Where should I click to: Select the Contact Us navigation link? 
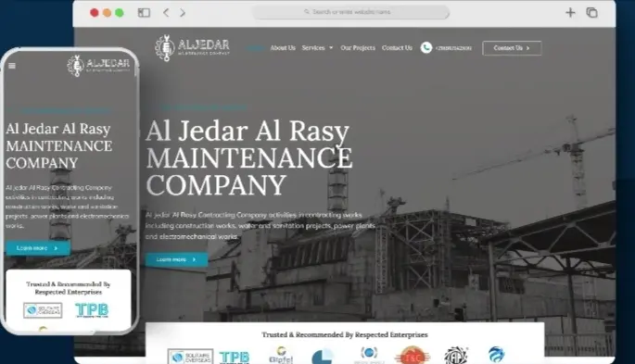[397, 48]
